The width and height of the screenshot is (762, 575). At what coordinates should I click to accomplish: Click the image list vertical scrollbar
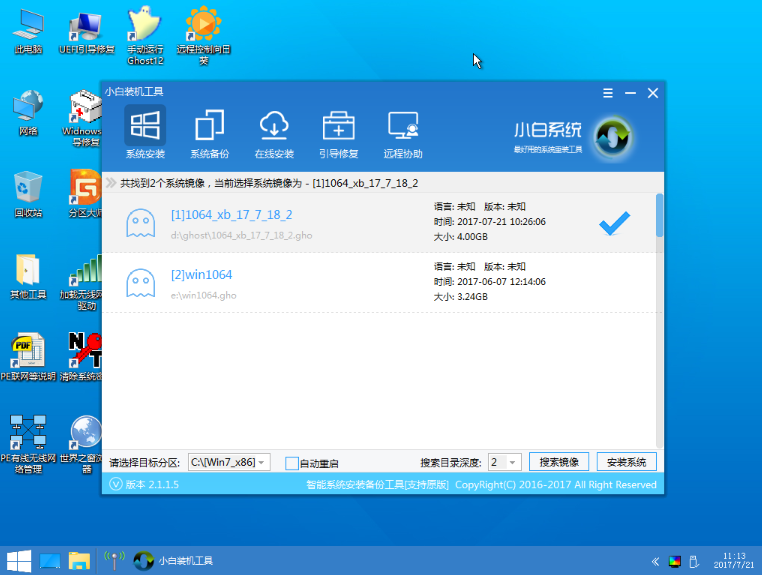click(659, 320)
